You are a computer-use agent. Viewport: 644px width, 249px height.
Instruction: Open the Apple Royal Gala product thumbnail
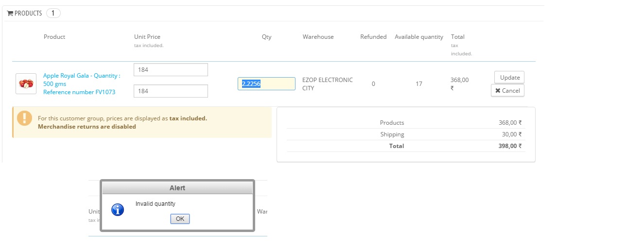pyautogui.click(x=26, y=83)
